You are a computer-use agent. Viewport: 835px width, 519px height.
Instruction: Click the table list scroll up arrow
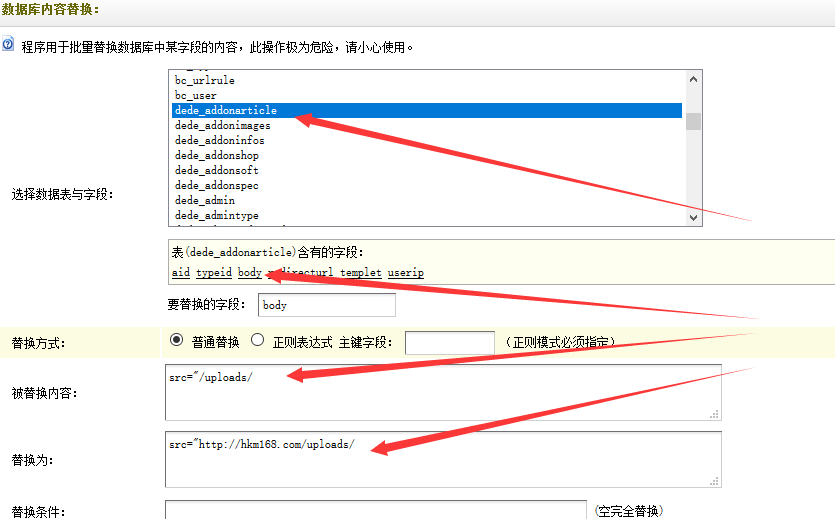pyautogui.click(x=693, y=79)
